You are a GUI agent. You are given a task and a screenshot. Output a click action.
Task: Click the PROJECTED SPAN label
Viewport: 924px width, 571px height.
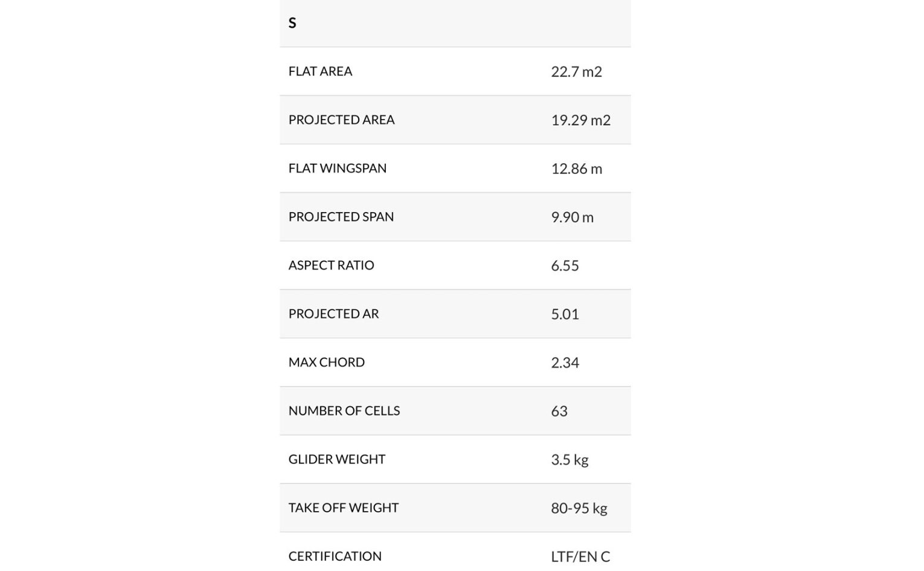point(341,216)
